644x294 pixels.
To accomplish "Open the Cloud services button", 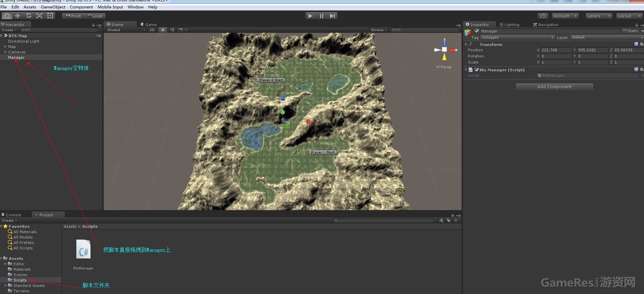I will click(543, 16).
